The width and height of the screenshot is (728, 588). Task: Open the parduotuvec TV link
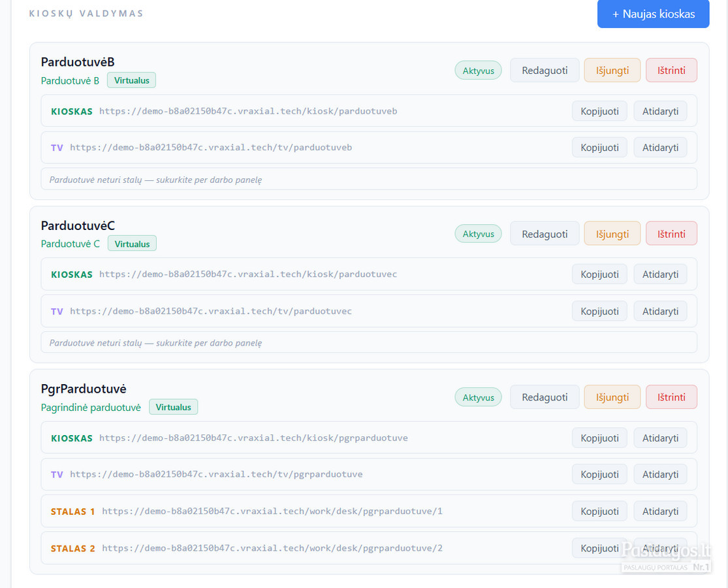[660, 311]
